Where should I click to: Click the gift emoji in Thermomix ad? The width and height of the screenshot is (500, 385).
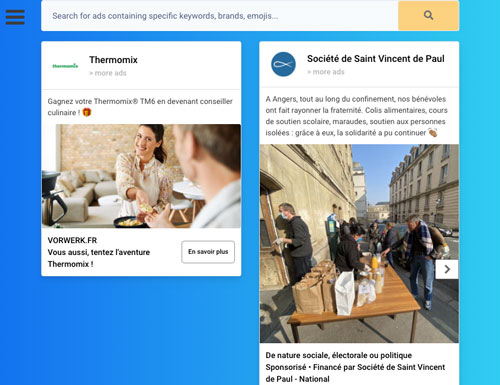tap(87, 112)
